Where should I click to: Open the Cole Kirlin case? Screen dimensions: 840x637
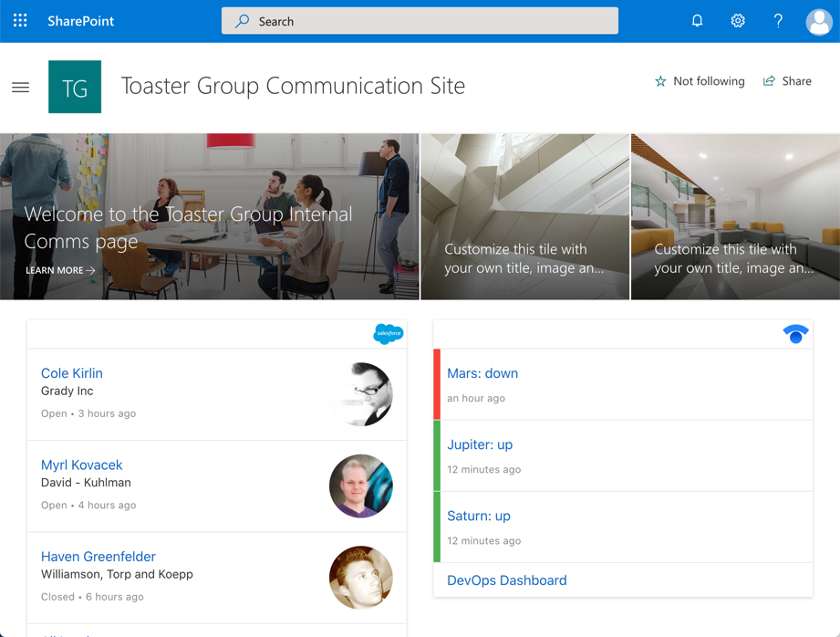click(72, 373)
